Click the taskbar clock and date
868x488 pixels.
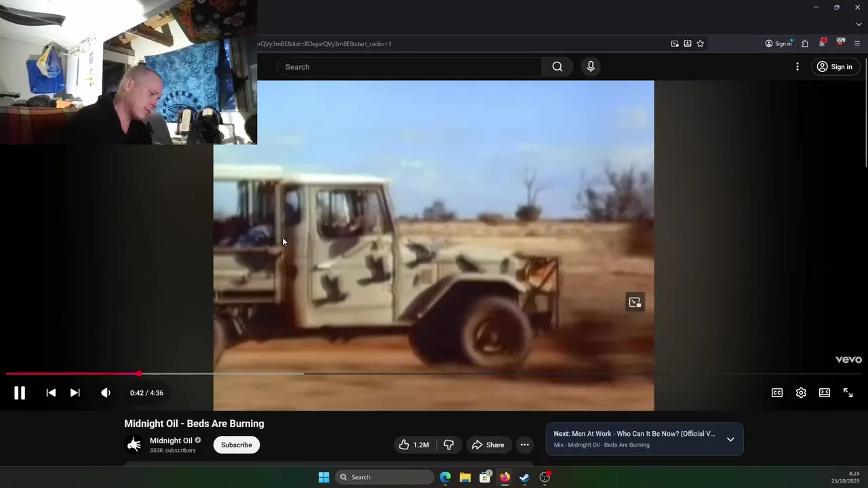tap(845, 477)
